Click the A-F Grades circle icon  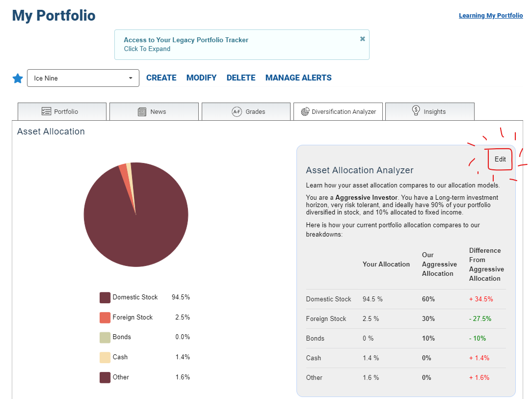tap(237, 111)
